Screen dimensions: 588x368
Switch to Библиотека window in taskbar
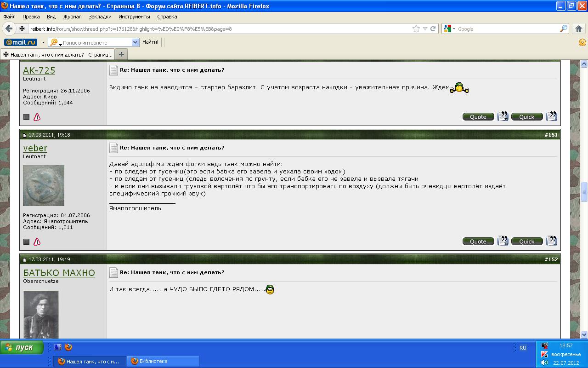163,361
